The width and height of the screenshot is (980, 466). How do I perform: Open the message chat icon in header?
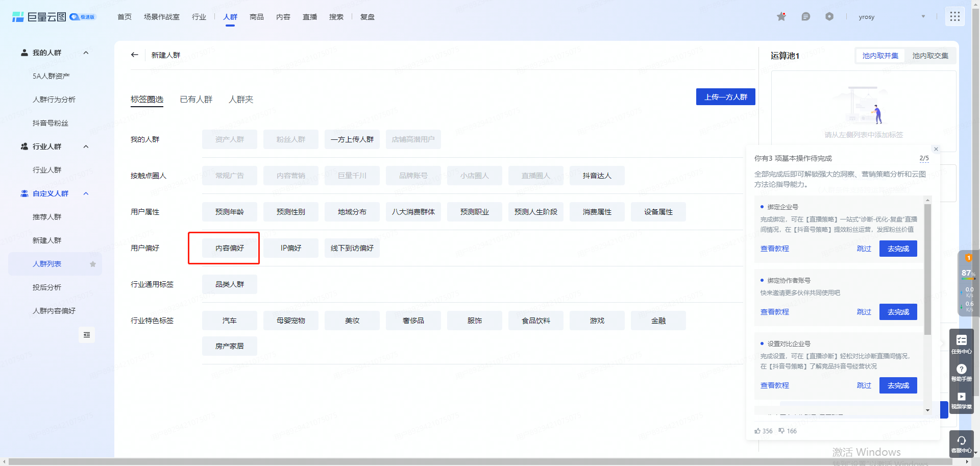(x=806, y=17)
